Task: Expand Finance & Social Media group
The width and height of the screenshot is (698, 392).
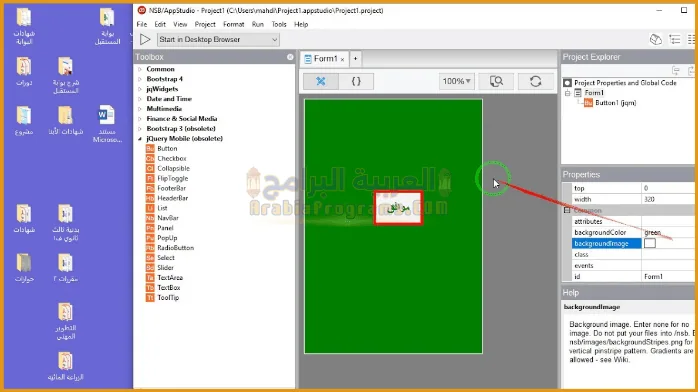Action: (140, 119)
